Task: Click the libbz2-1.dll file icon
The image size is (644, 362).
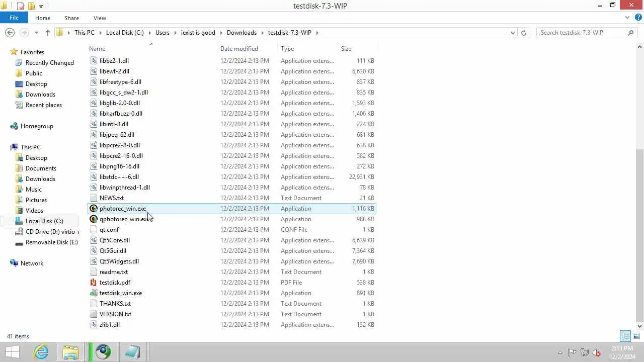Action: point(94,61)
